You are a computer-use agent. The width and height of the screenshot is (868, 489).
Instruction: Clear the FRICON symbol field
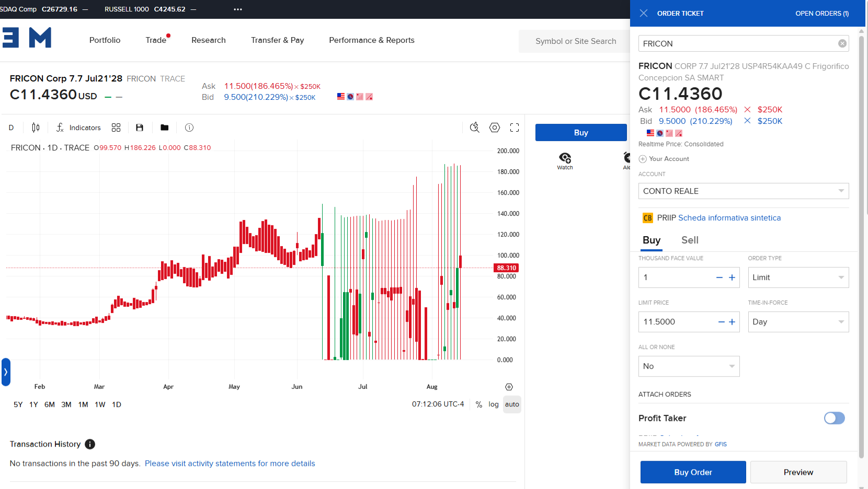click(x=842, y=43)
